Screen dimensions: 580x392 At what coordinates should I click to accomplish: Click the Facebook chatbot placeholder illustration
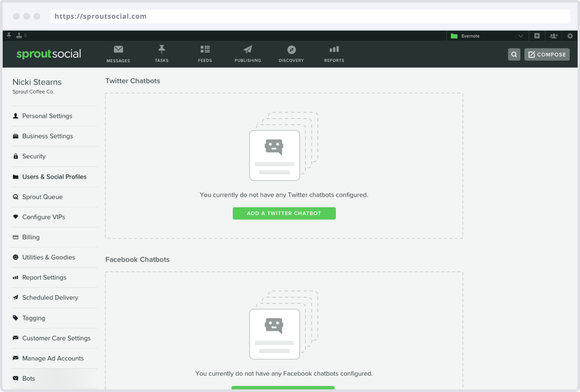(284, 325)
